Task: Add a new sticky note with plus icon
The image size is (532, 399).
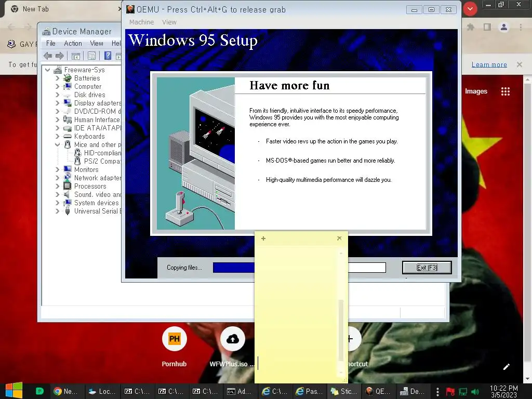Action: click(x=263, y=238)
